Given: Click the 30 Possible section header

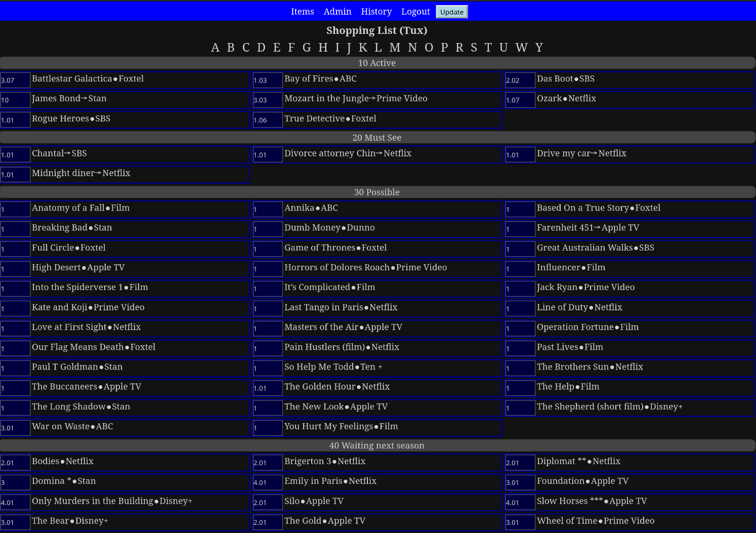Looking at the screenshot, I should (377, 192).
